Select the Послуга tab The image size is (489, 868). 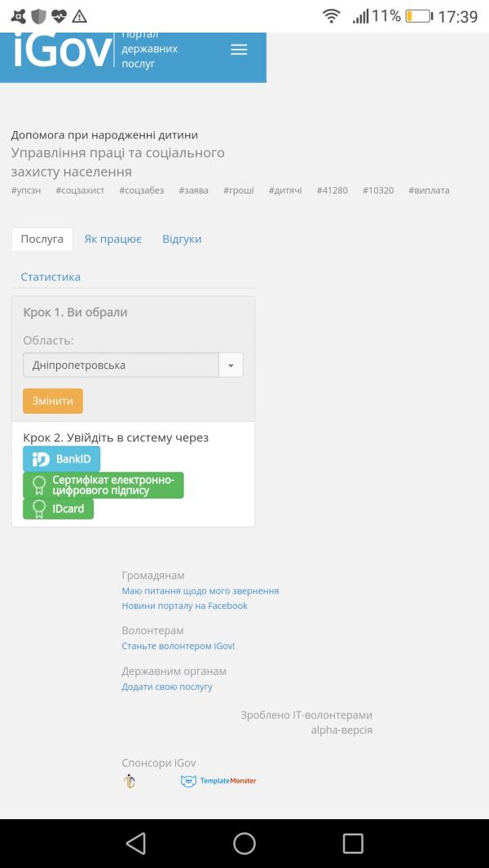[42, 239]
